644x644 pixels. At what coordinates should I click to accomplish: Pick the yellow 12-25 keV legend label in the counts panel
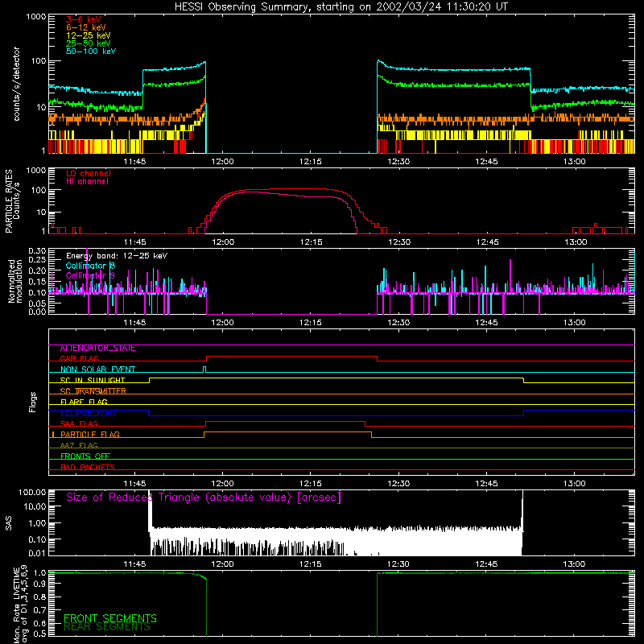[89, 35]
